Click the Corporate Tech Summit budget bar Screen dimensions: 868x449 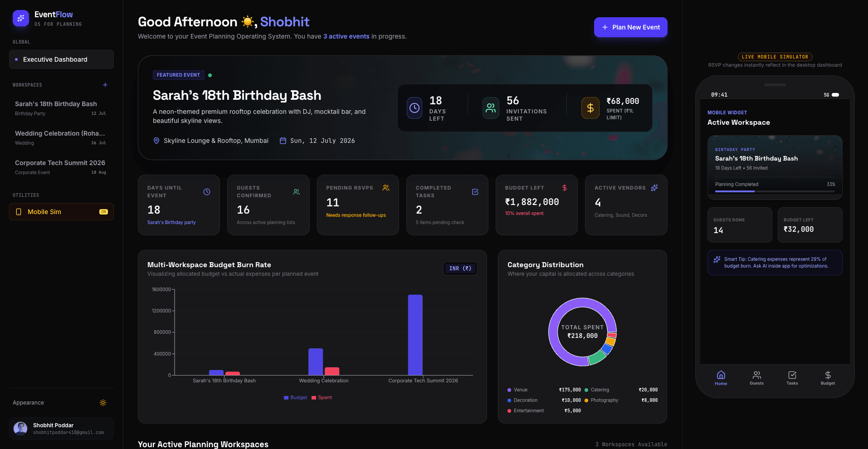pyautogui.click(x=415, y=335)
